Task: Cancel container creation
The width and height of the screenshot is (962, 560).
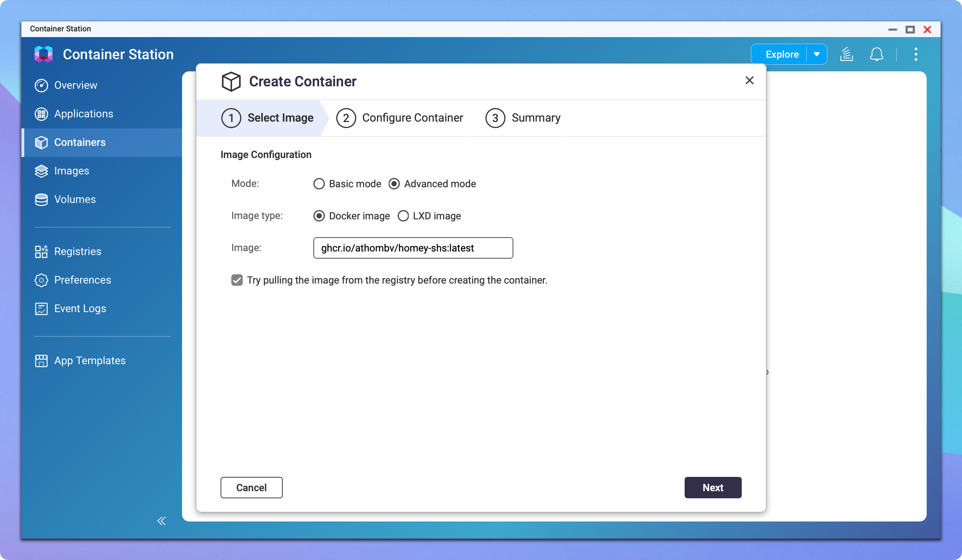Action: (251, 488)
